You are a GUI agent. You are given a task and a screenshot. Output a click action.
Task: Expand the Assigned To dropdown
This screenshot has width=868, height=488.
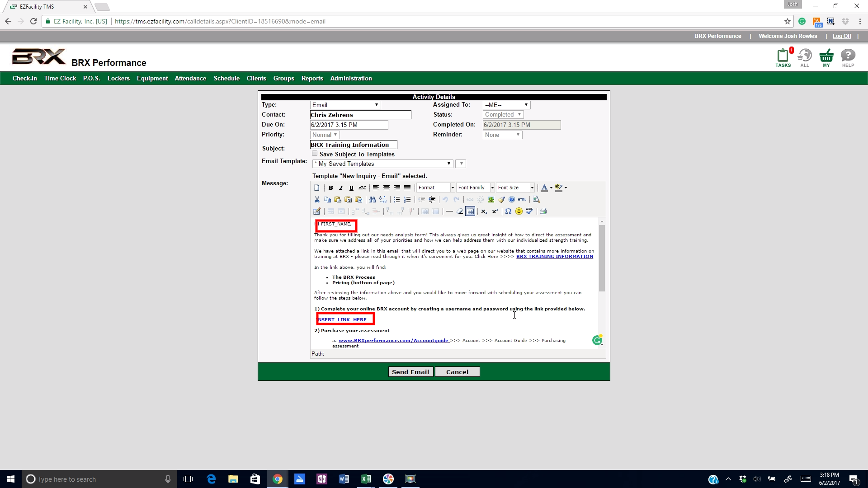point(506,105)
